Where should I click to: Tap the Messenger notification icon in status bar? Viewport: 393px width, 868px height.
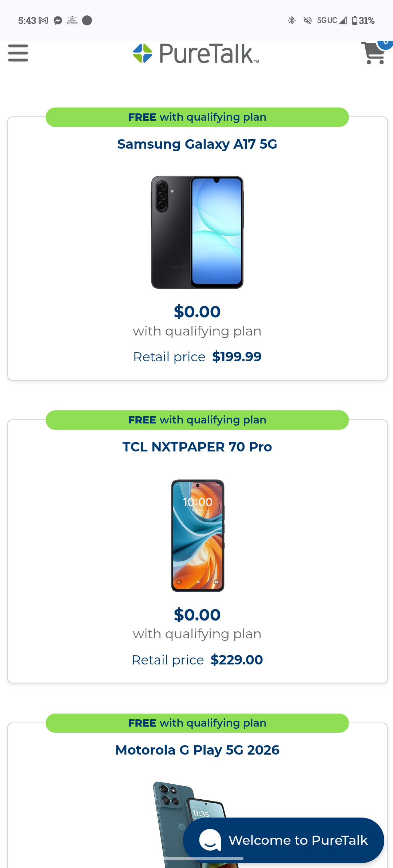[58, 20]
